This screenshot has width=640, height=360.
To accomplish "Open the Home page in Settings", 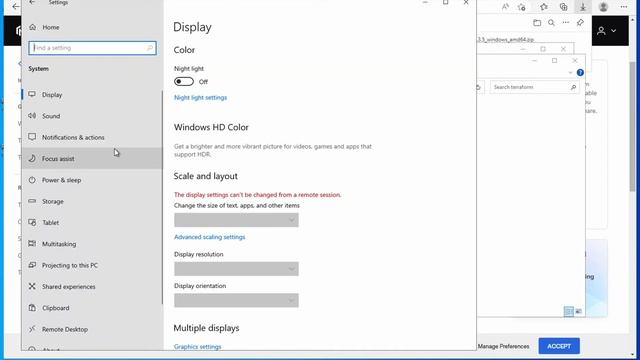I will pyautogui.click(x=51, y=27).
